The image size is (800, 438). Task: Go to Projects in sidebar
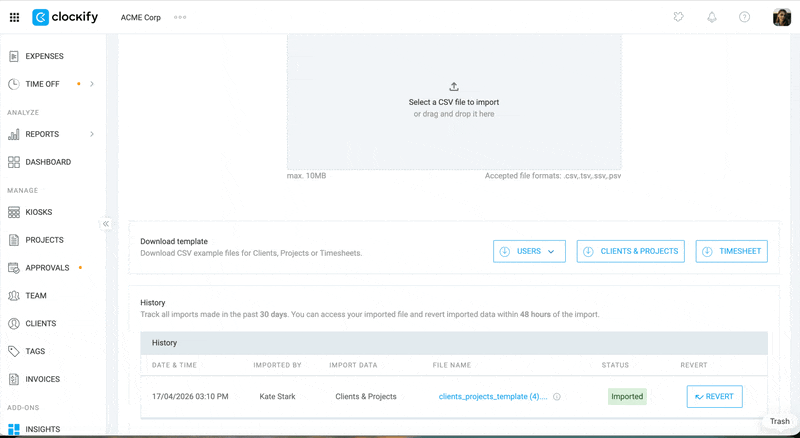[x=44, y=240]
